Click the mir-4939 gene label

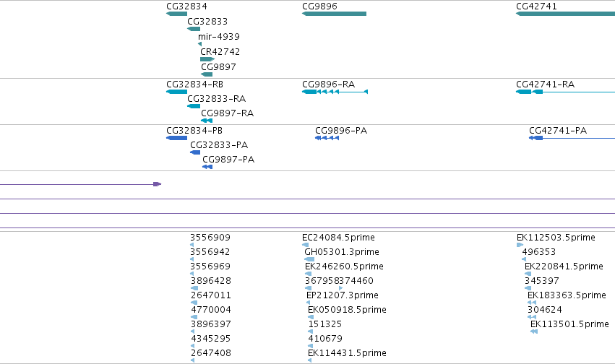[218, 37]
